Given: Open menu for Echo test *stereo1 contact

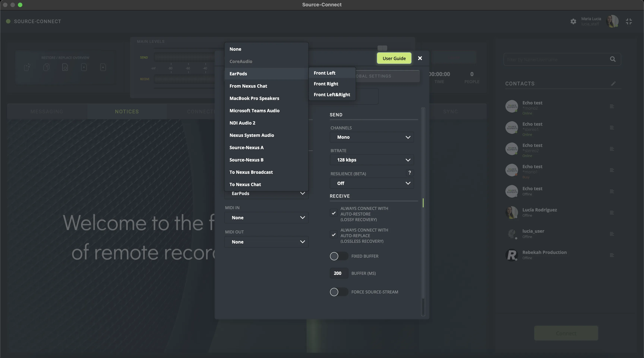Looking at the screenshot, I should [x=612, y=128].
